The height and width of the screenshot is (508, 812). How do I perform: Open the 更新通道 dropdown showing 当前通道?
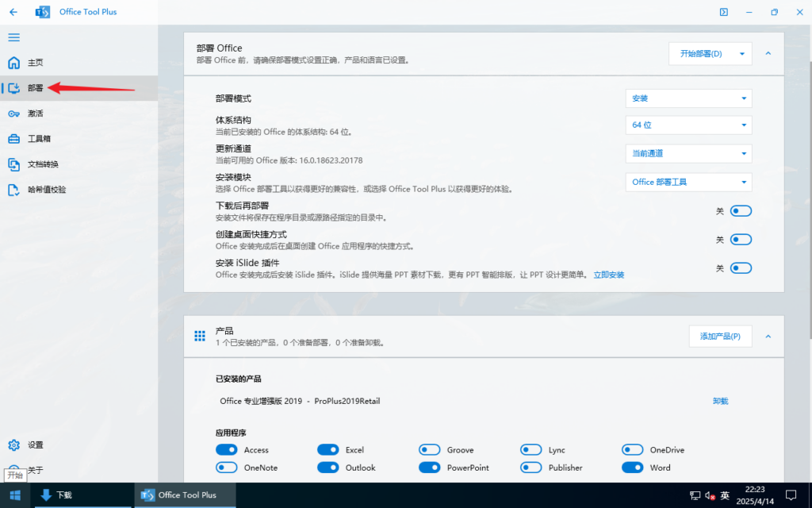click(x=689, y=153)
